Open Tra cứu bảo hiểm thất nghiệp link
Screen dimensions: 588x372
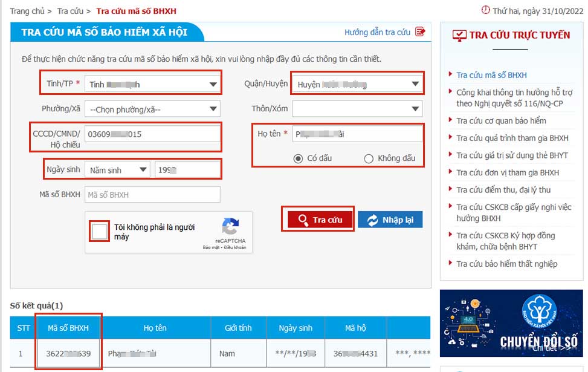click(x=506, y=264)
